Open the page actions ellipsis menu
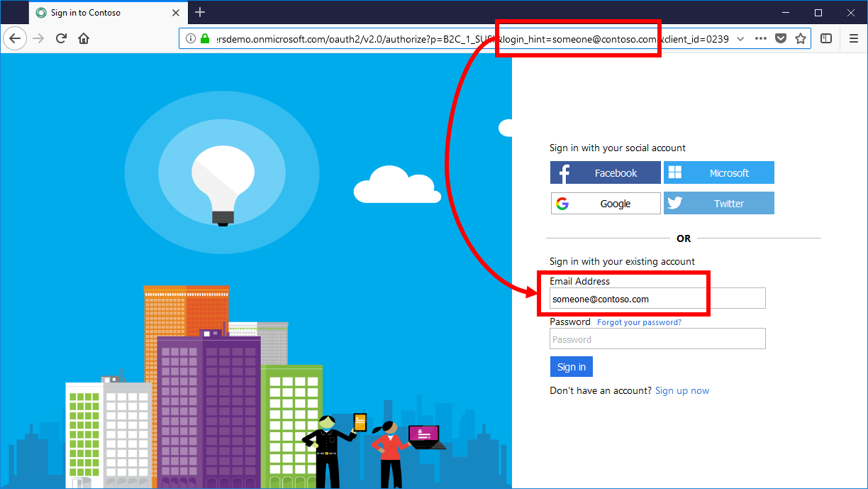The height and width of the screenshot is (489, 868). click(761, 38)
